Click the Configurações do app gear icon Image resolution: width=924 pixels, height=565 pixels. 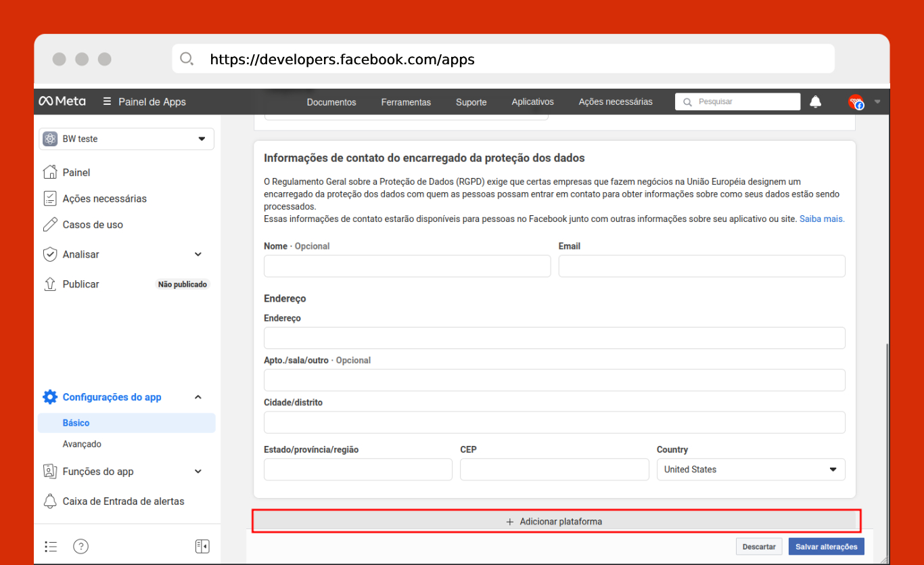pos(50,397)
